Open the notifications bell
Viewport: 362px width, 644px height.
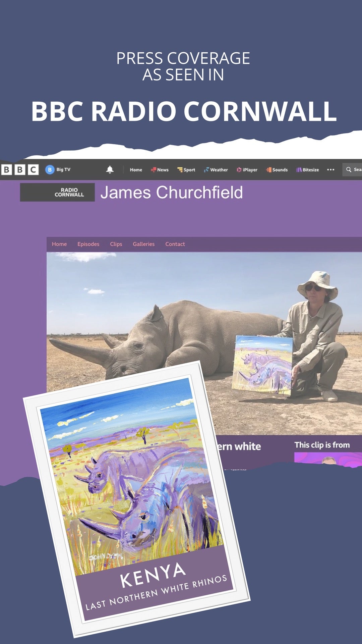[110, 170]
